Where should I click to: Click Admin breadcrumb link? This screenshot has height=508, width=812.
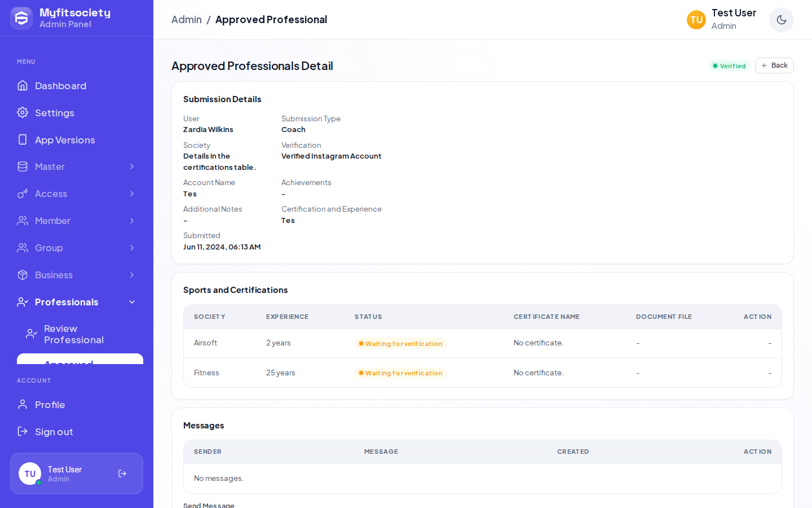(x=187, y=20)
